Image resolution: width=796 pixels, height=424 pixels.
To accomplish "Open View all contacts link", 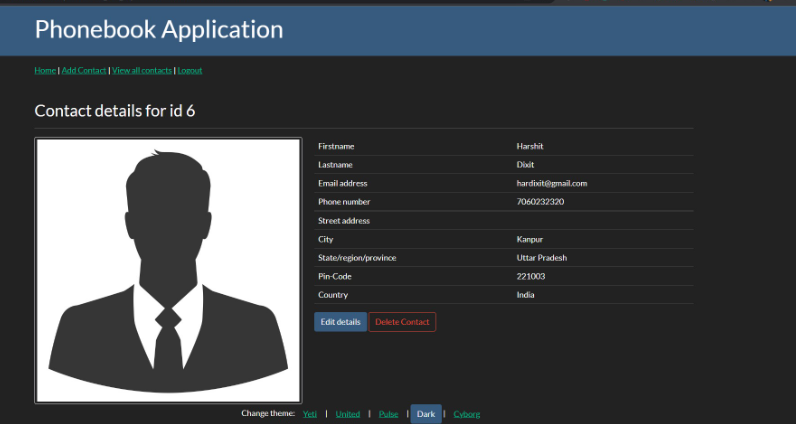I will 142,71.
